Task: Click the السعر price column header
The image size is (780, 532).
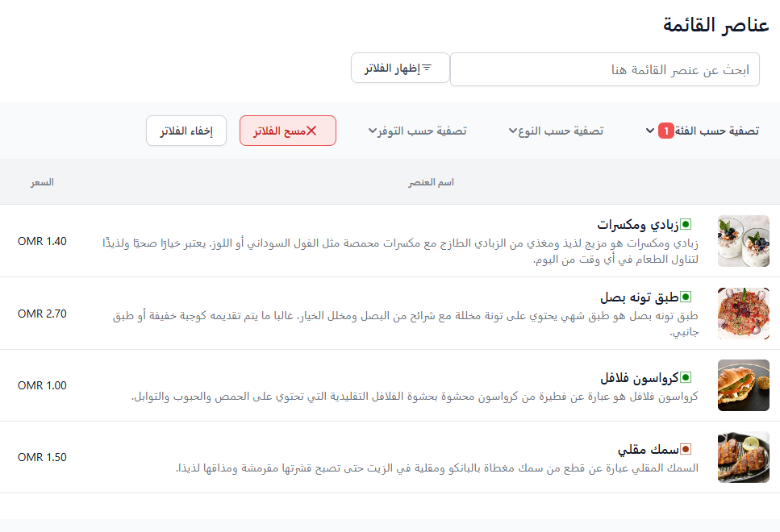Action: pyautogui.click(x=42, y=182)
